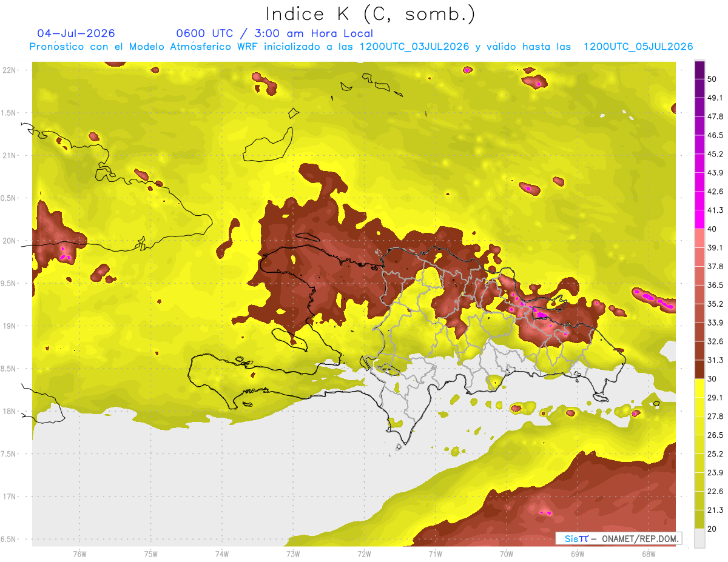Screen dimensions: 728x562
Task: Click the '19N' latitude label
Action: 10,326
